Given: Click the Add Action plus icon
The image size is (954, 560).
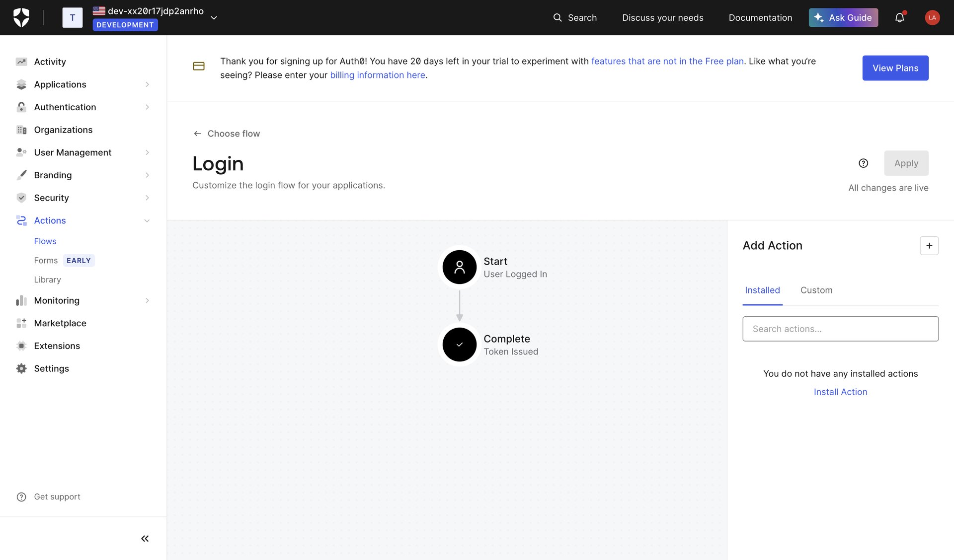Looking at the screenshot, I should [x=929, y=245].
